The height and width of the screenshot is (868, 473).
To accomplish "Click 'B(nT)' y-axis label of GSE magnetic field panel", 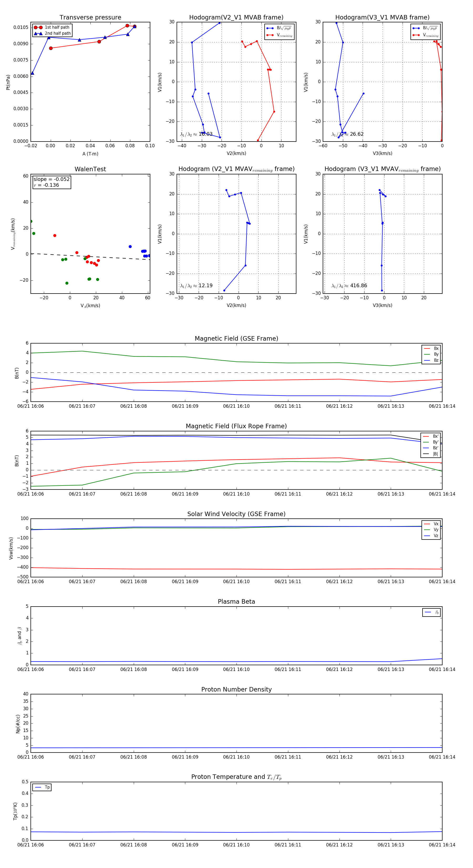I will pos(17,373).
